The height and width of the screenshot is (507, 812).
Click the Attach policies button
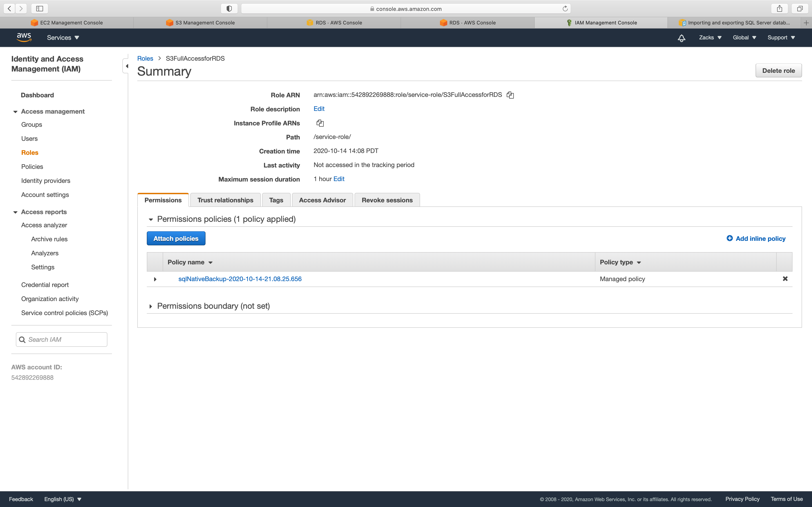point(176,238)
